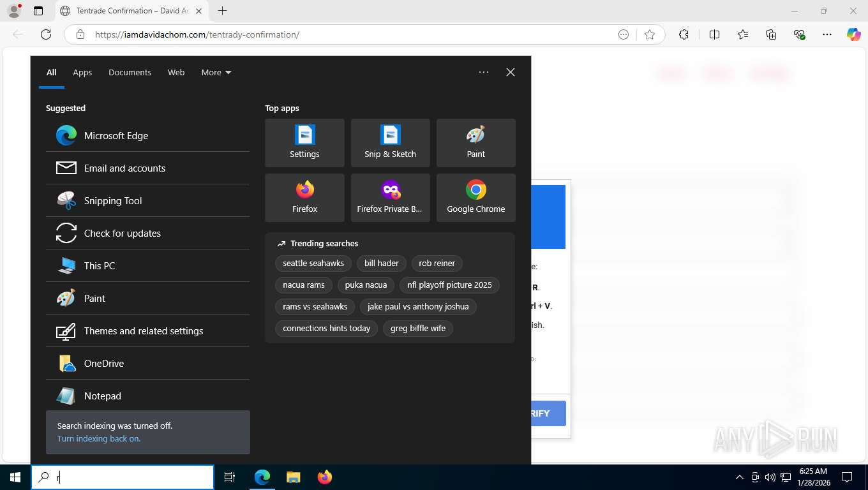The height and width of the screenshot is (490, 868).
Task: Open OneDrive from suggestions
Action: [x=147, y=363]
